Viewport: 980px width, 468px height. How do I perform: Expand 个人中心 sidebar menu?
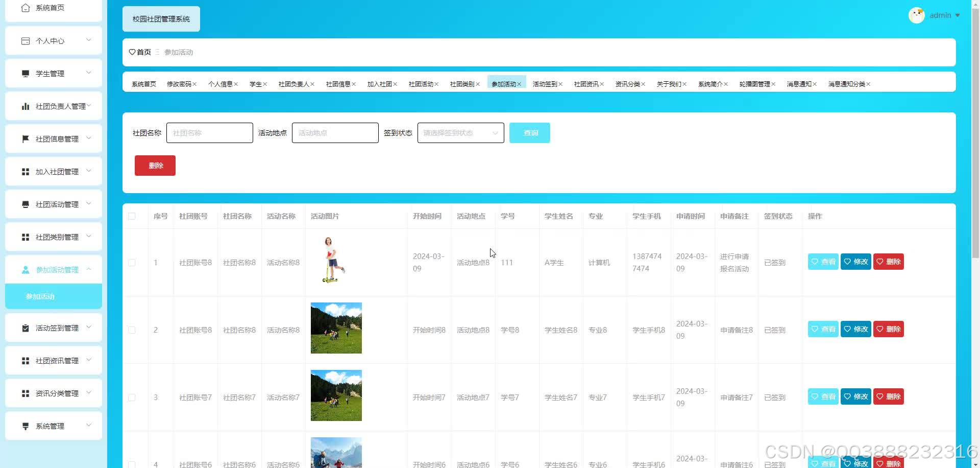pos(89,40)
